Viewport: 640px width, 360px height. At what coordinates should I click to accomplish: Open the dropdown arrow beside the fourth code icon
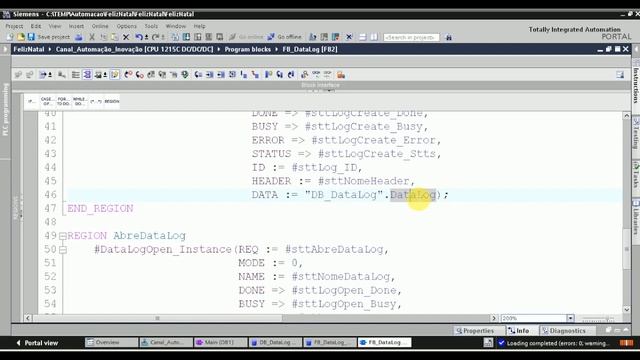click(105, 75)
